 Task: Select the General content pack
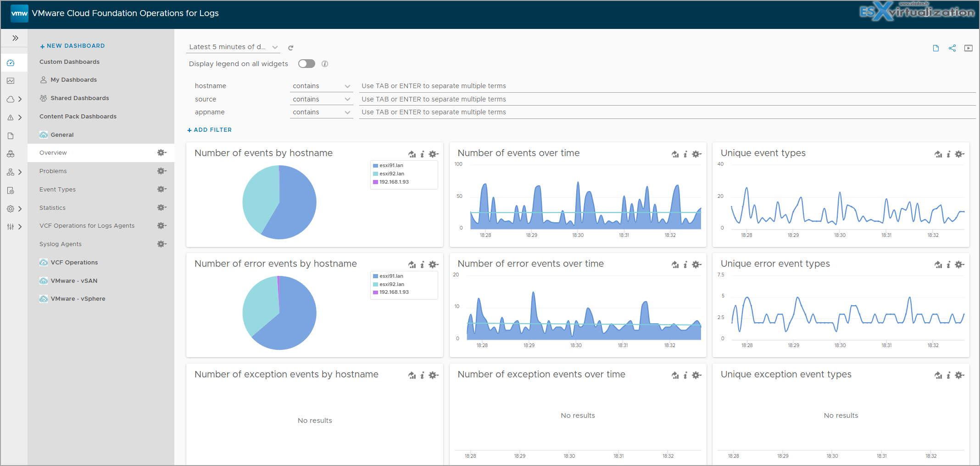tap(62, 135)
